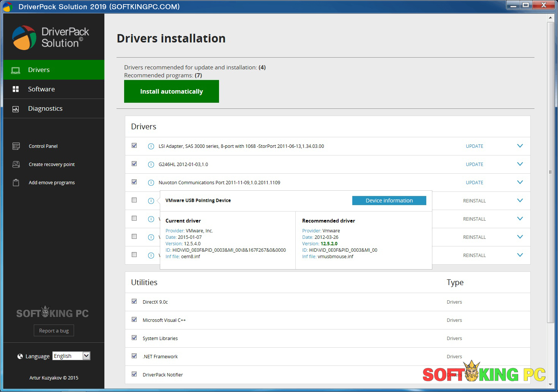
Task: Click REINSTALL for VMware USB Pointing Device
Action: point(474,201)
